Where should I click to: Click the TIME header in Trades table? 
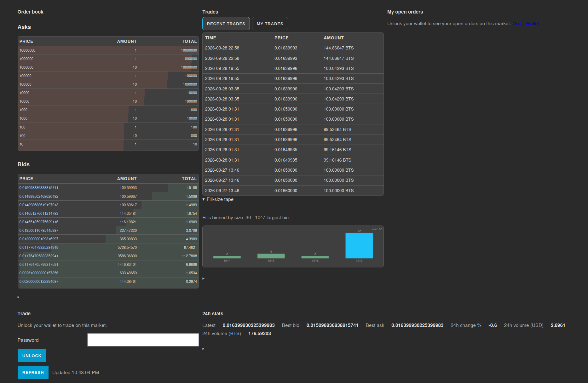(x=210, y=38)
